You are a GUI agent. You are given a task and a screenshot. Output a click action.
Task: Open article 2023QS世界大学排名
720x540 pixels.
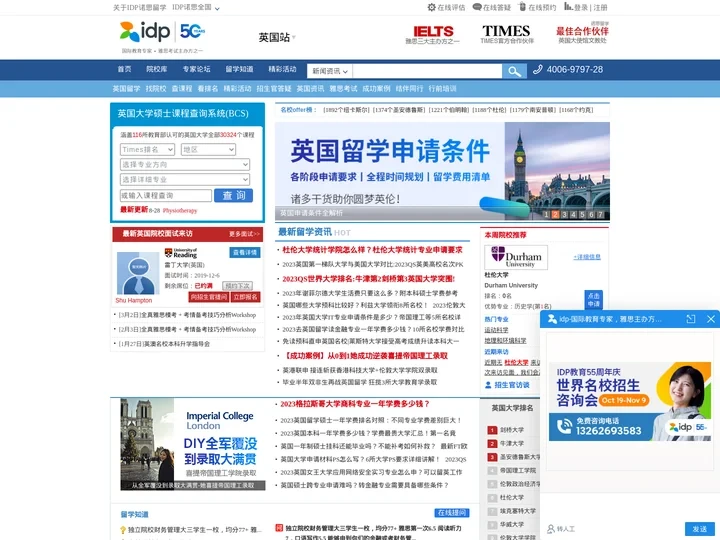(x=368, y=279)
